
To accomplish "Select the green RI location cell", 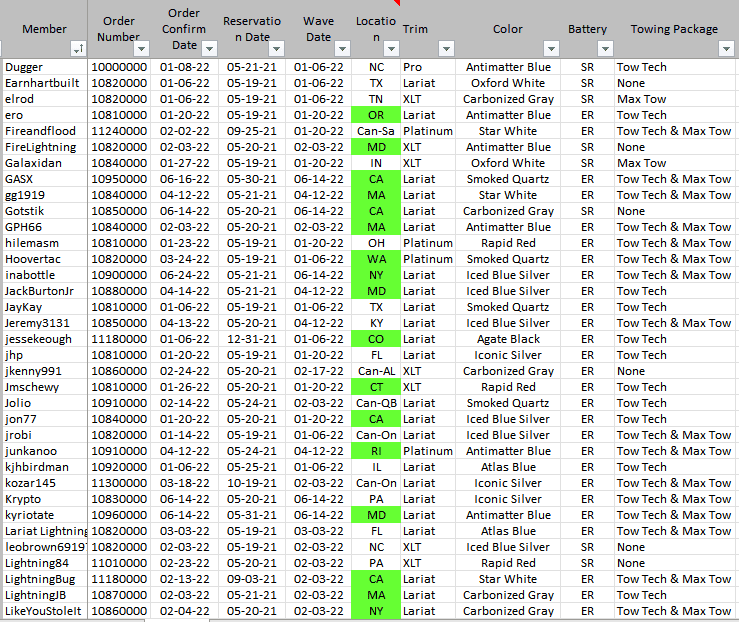I will 376,451.
